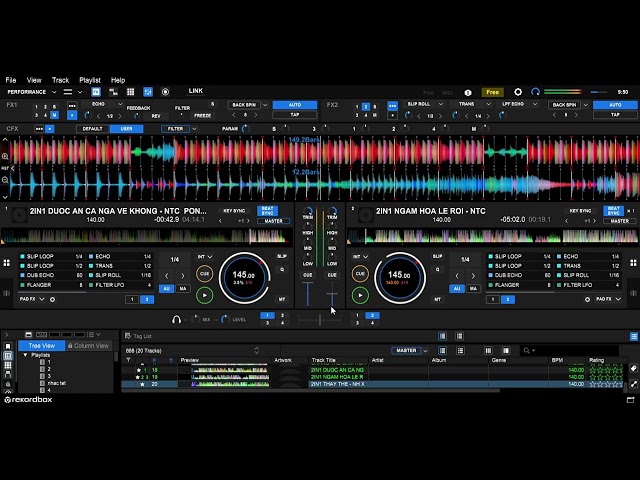Toggle master tempo MT on deck 1
The image size is (640, 480).
click(x=282, y=300)
